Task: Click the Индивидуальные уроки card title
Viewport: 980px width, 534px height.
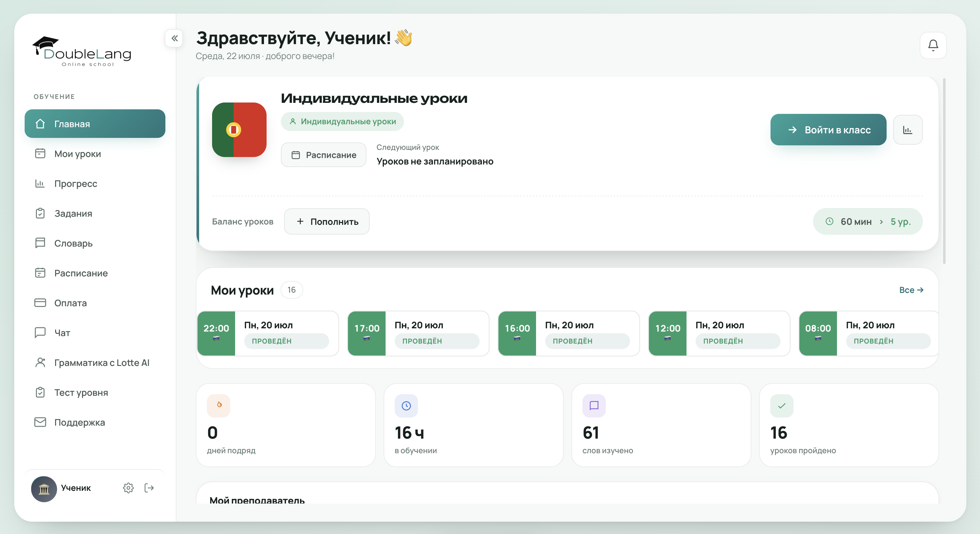Action: click(x=374, y=98)
